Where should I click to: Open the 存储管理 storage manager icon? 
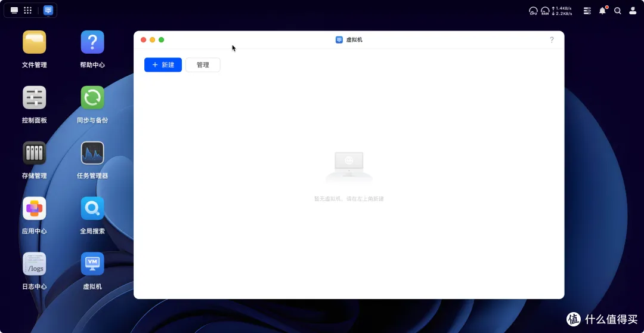click(34, 153)
